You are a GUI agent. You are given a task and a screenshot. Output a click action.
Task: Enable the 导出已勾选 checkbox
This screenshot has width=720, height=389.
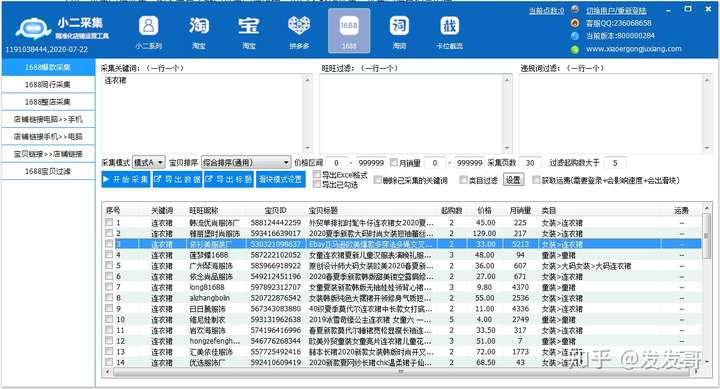[x=316, y=184]
